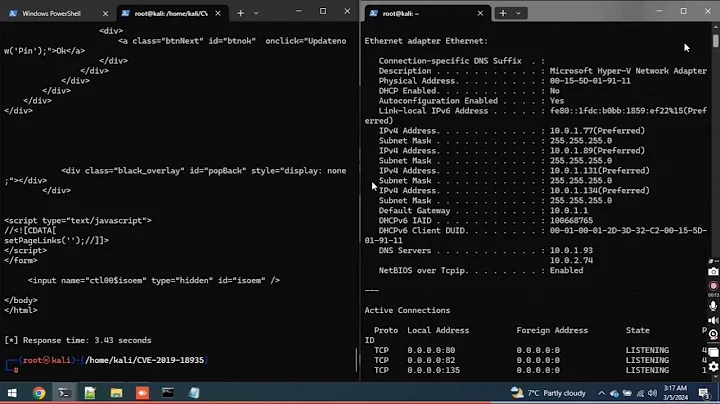Open the light blue notebook taskbar icon

tap(194, 393)
